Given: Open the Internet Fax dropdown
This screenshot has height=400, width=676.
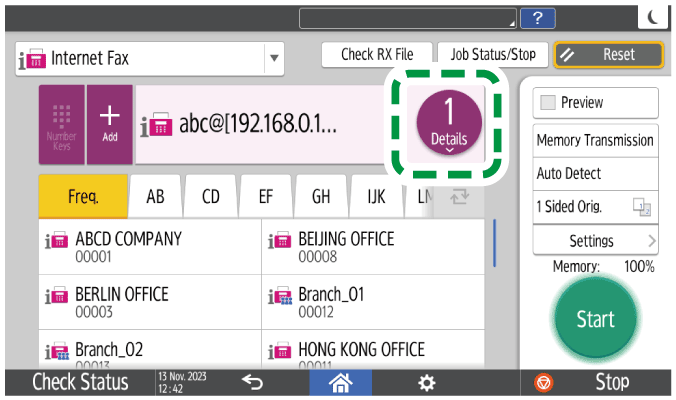Looking at the screenshot, I should pyautogui.click(x=274, y=59).
